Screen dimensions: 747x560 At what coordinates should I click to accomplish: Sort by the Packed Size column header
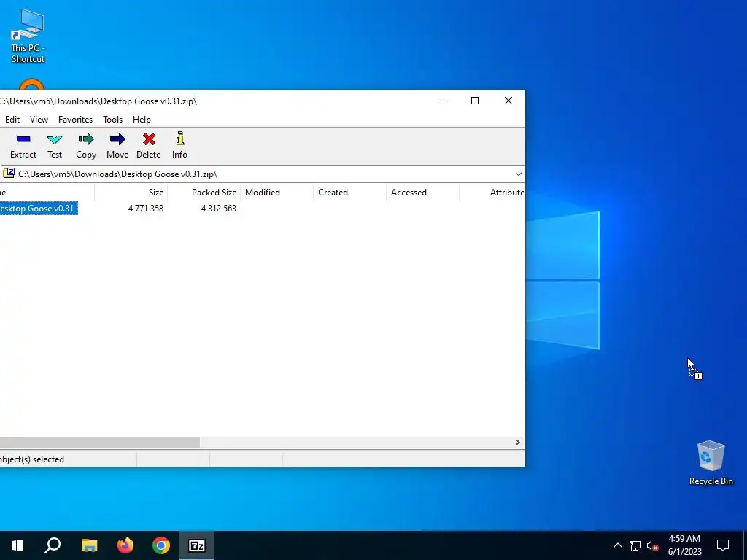point(204,192)
